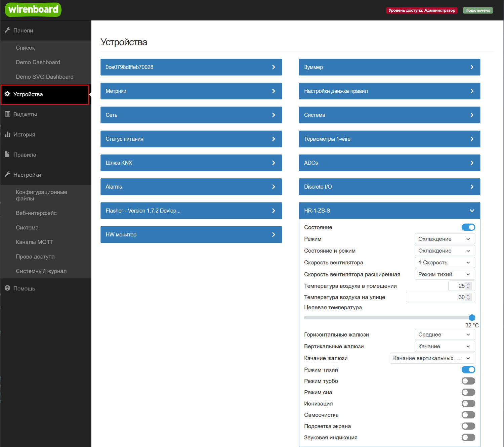The width and height of the screenshot is (504, 447).
Task: Click the wrench icon beside Настройки
Action: click(7, 175)
